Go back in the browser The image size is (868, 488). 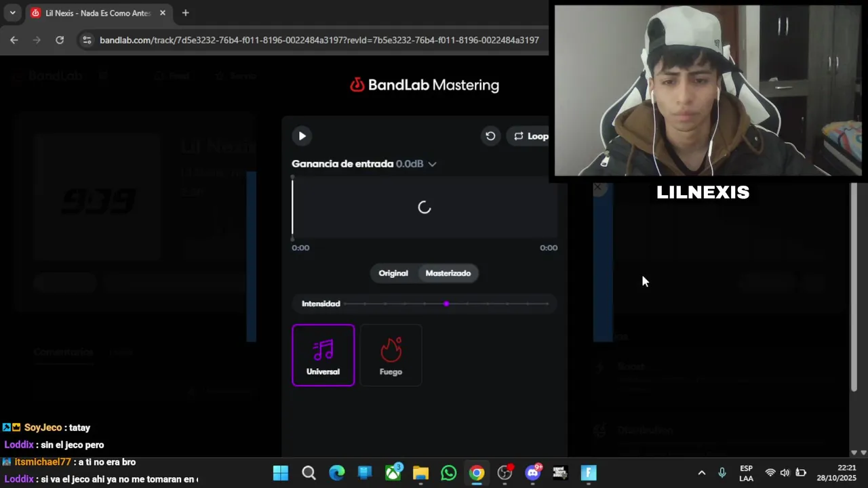pyautogui.click(x=14, y=40)
